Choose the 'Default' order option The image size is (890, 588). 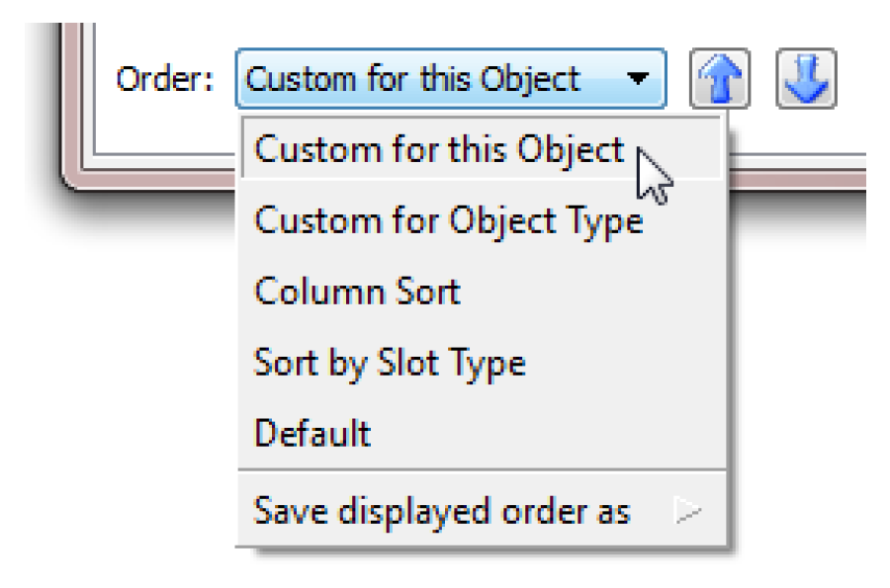point(312,433)
